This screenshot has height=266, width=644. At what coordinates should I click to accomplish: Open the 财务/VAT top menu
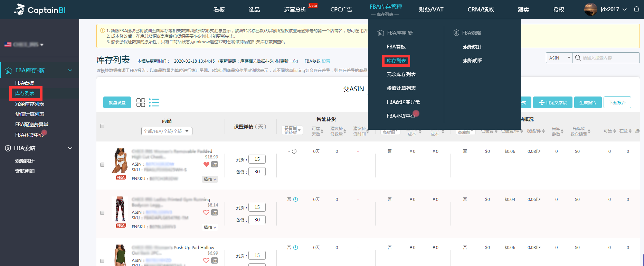(431, 9)
